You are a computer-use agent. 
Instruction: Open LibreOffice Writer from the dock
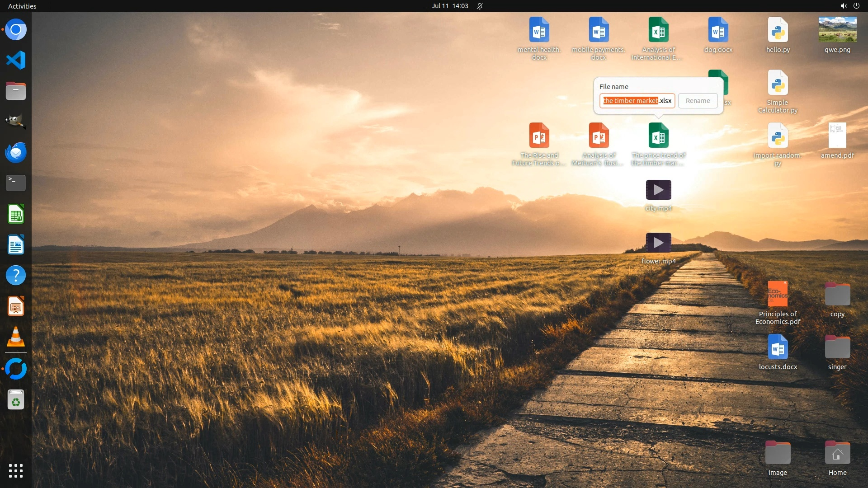[x=16, y=244]
